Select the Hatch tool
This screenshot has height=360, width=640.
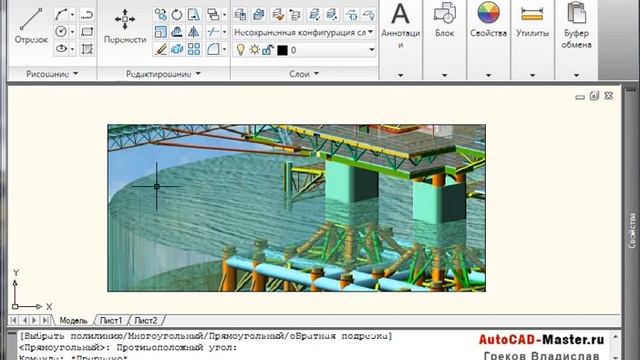(x=87, y=49)
